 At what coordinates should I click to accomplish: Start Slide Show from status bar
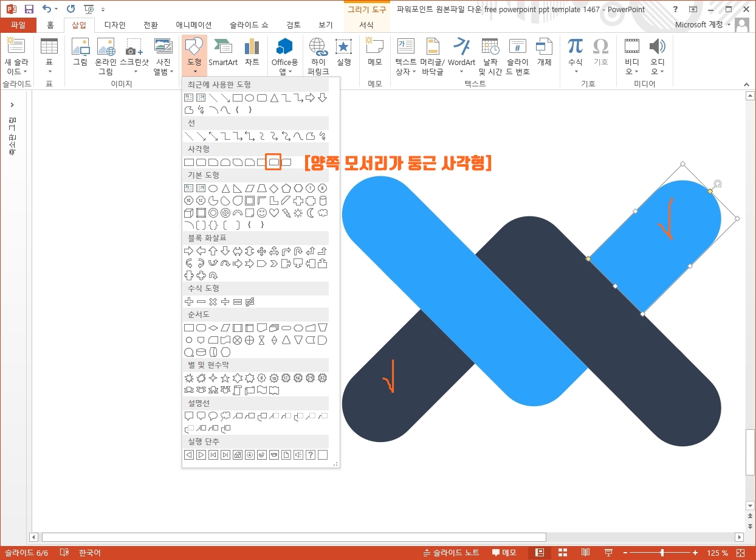[x=608, y=553]
